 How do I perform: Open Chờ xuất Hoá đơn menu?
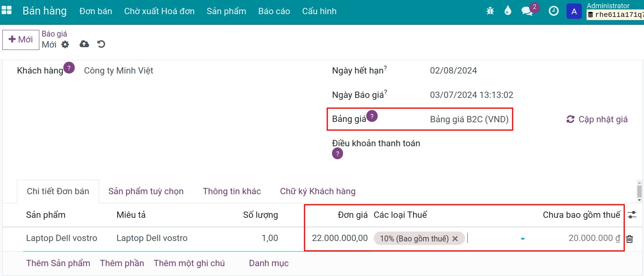[159, 11]
